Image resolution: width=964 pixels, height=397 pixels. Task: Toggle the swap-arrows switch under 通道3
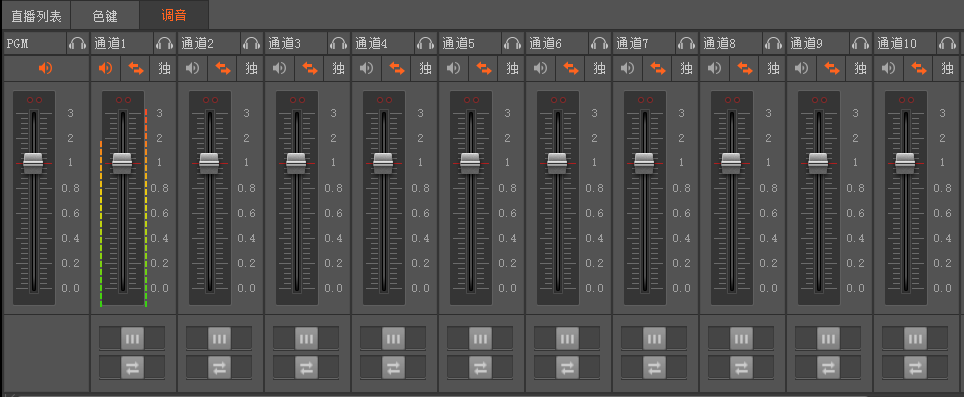point(306,368)
